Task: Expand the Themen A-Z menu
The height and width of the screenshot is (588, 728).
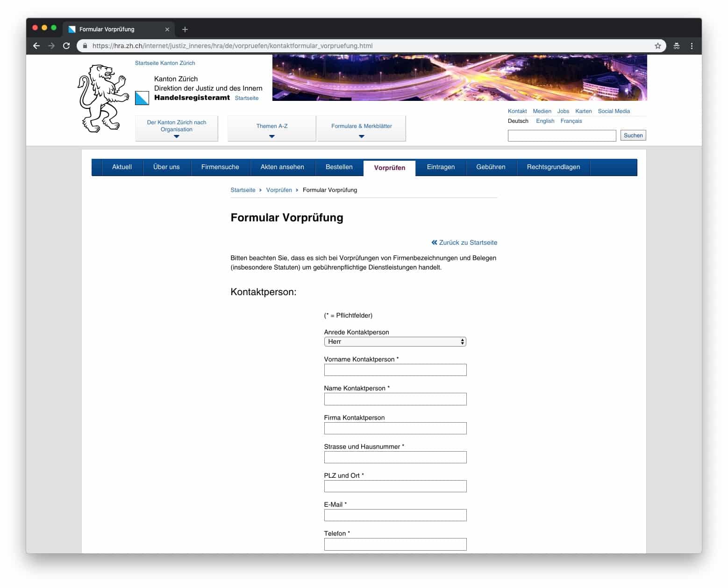Action: [272, 128]
